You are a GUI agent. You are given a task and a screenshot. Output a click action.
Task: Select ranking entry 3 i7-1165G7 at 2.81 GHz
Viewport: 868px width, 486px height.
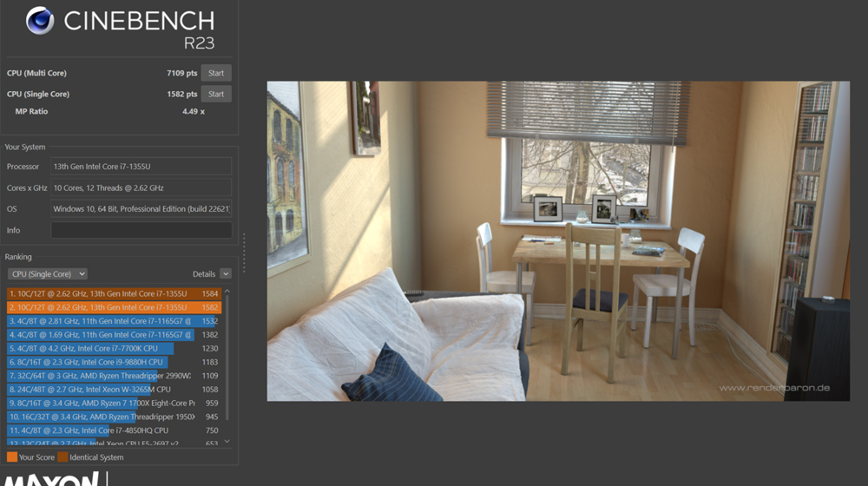click(x=114, y=321)
